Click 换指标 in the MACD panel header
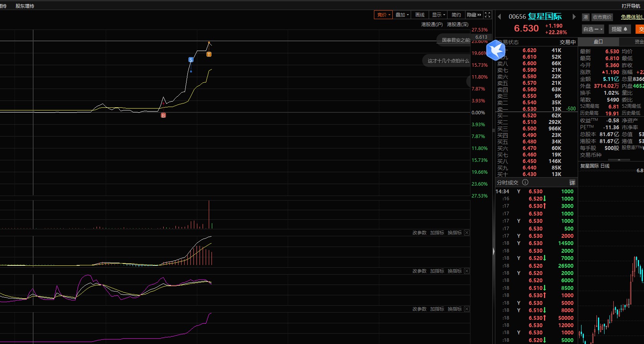Viewport: 644px width, 344px height. 455,271
